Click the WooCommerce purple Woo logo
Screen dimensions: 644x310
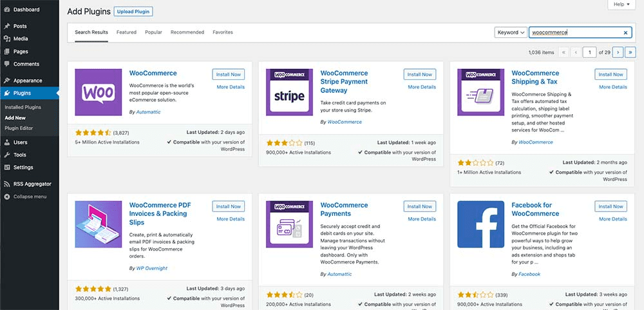98,92
